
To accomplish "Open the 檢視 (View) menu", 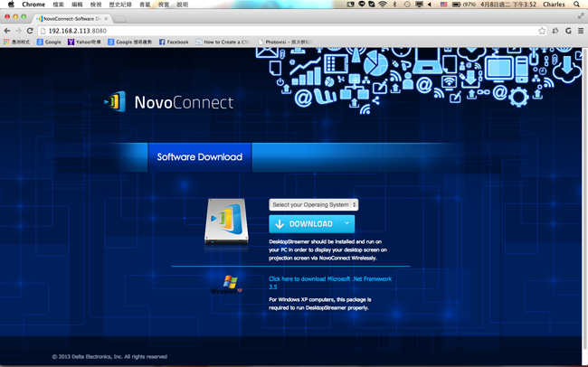I will pos(96,5).
